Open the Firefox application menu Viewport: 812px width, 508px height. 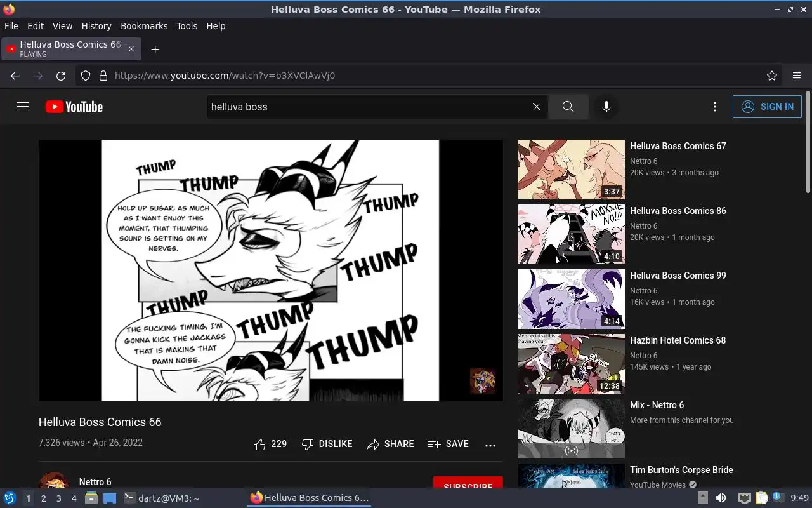[797, 76]
